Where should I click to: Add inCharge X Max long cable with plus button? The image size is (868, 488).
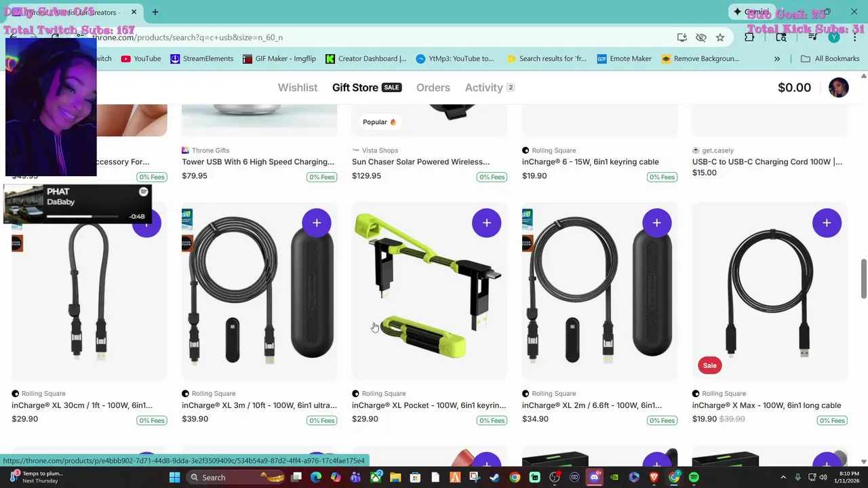(827, 223)
